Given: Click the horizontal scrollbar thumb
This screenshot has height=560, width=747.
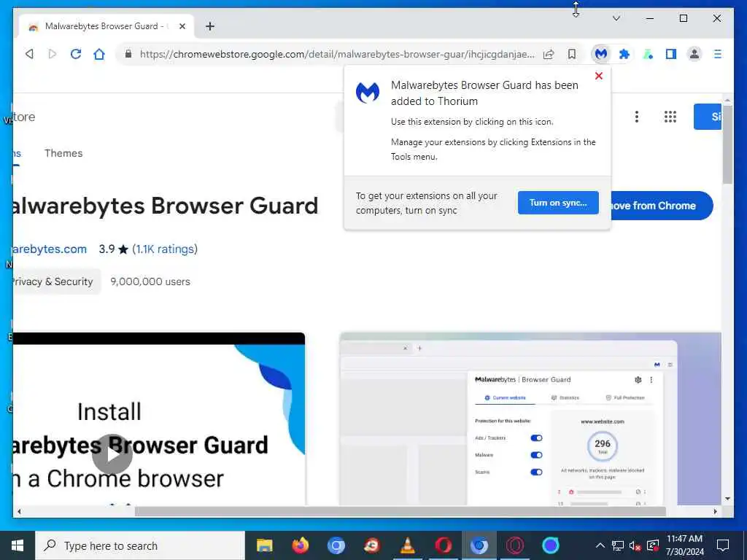Looking at the screenshot, I should [x=400, y=511].
